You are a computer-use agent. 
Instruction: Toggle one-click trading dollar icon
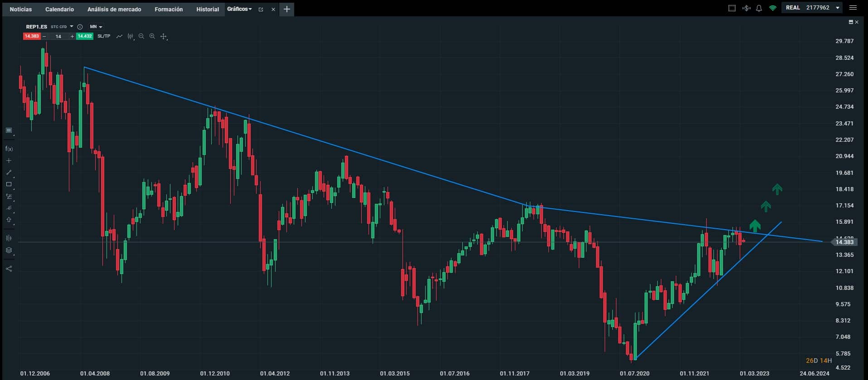746,8
